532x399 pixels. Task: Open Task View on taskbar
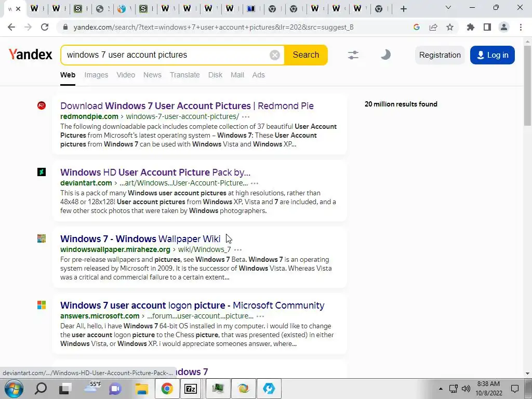pos(65,389)
